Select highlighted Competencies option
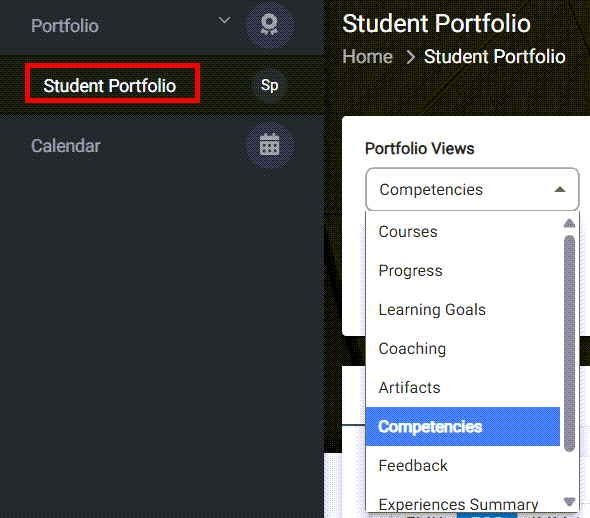 click(x=463, y=427)
